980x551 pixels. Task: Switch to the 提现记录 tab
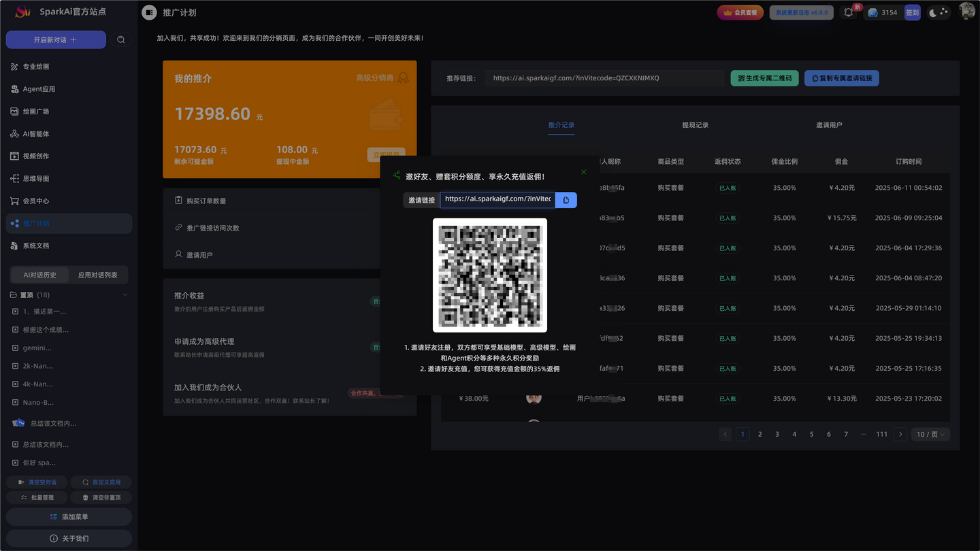696,125
